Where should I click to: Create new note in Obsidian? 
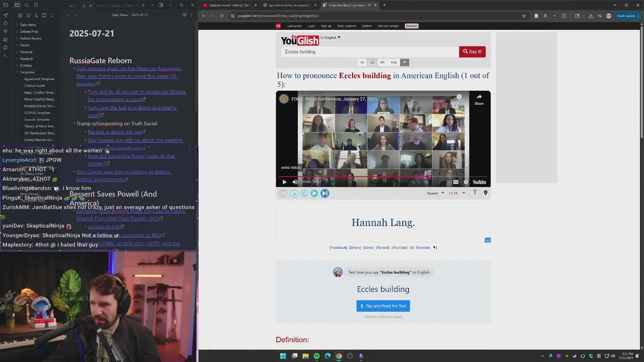pyautogui.click(x=20, y=15)
